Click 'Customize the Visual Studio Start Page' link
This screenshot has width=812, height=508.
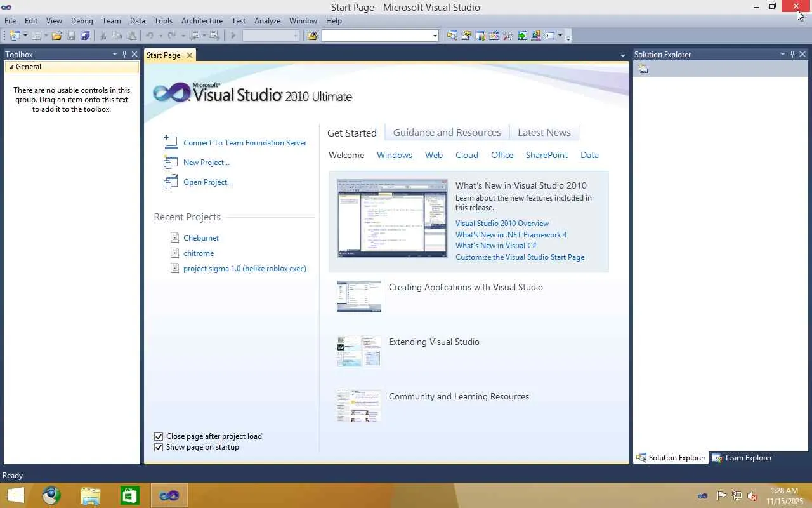520,257
